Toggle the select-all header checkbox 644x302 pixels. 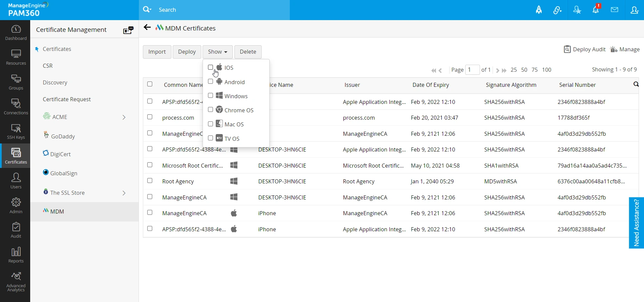(x=150, y=84)
